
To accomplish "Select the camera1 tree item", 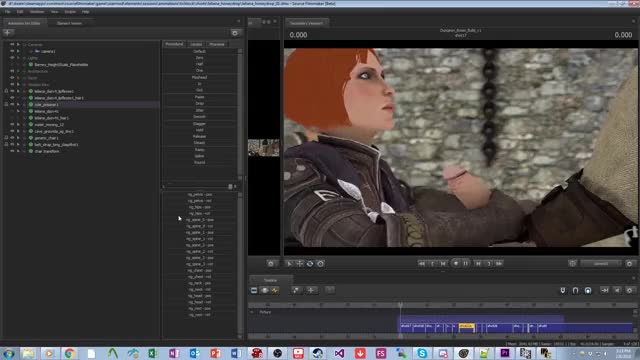I will 48,51.
